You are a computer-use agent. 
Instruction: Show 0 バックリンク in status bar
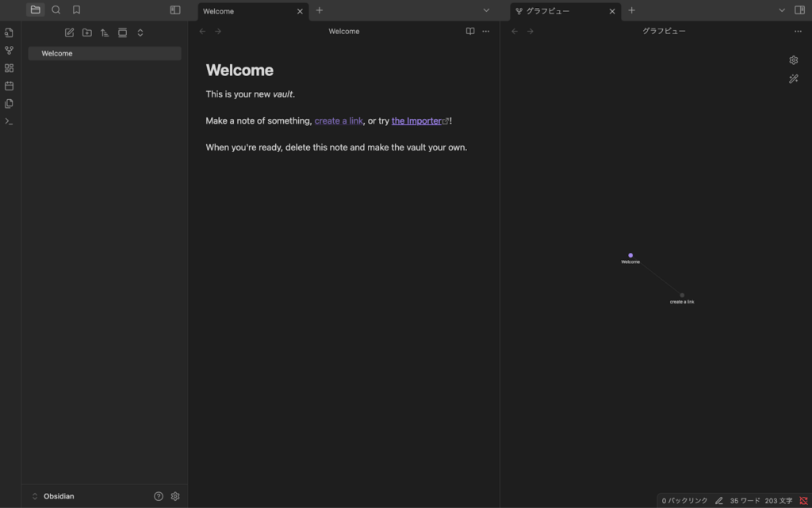684,501
